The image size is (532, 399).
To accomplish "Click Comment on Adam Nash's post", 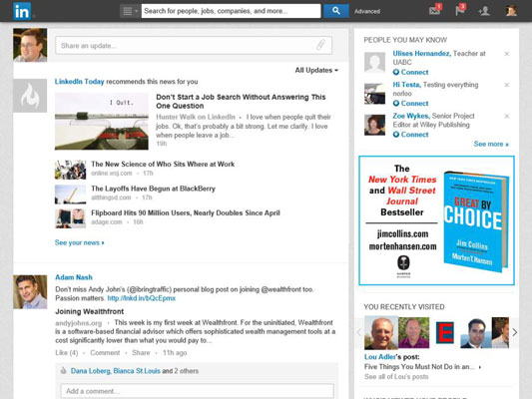I will pyautogui.click(x=105, y=353).
